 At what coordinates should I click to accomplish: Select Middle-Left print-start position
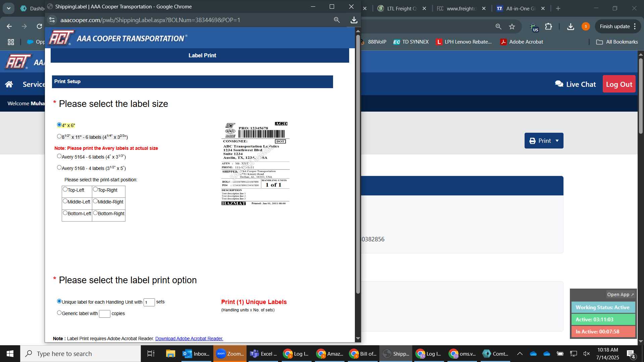[x=65, y=201]
